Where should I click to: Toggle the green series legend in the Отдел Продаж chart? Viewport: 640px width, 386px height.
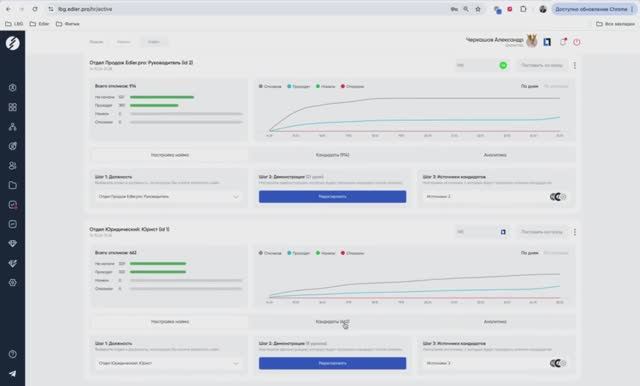pos(325,87)
